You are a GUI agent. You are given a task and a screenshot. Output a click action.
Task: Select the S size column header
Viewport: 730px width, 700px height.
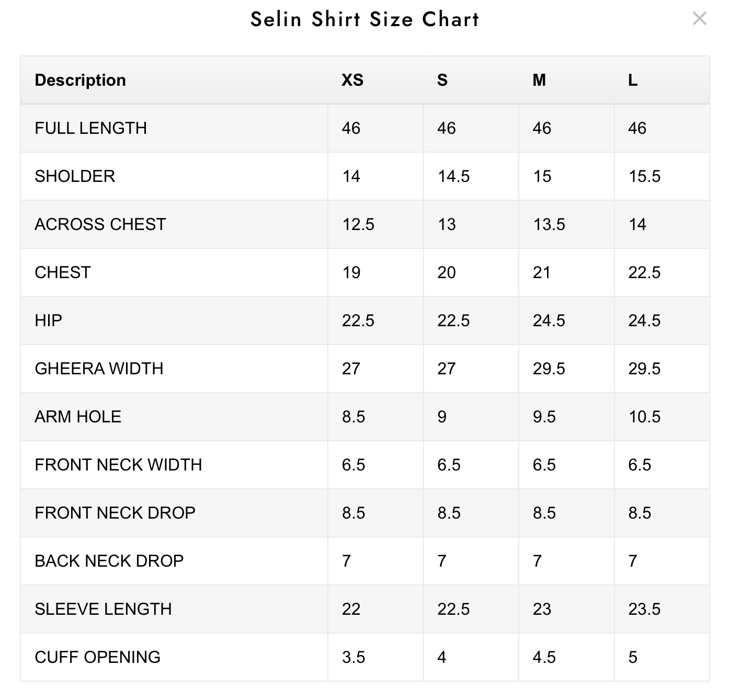(442, 80)
